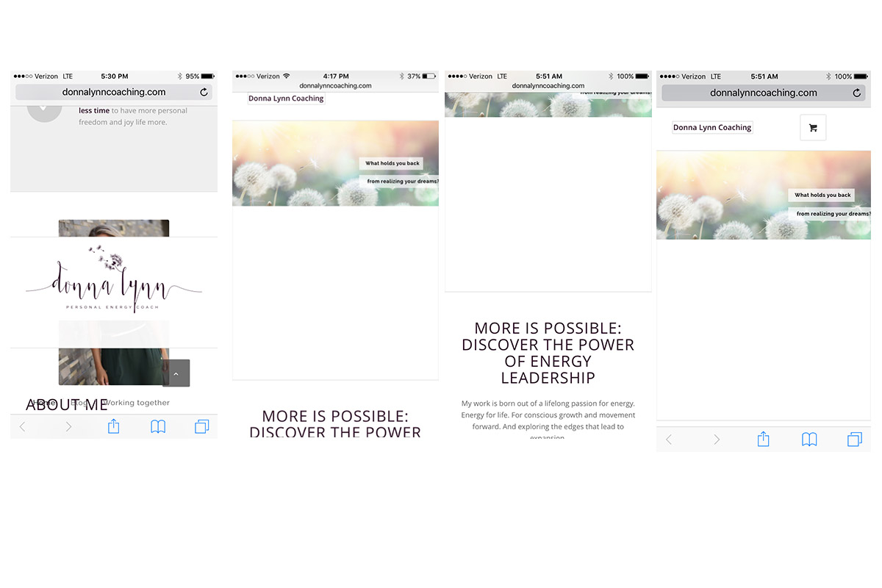This screenshot has height=588, width=882.
Task: Tap the forward arrow in the 5:30 PM screenshot
Action: tap(68, 427)
